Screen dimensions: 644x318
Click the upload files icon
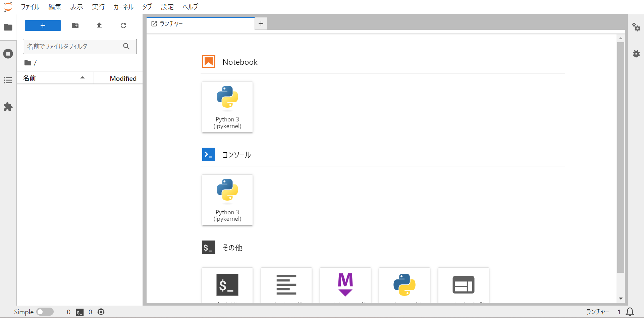click(x=99, y=25)
